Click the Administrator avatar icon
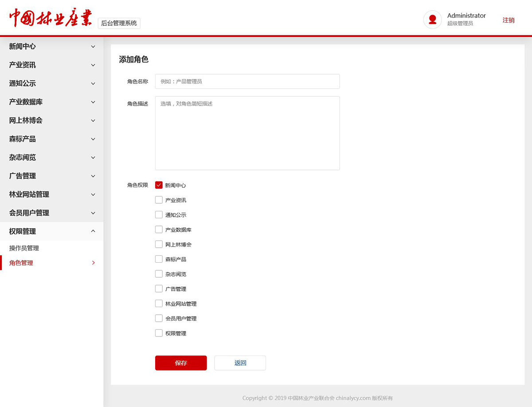532x407 pixels. click(433, 20)
